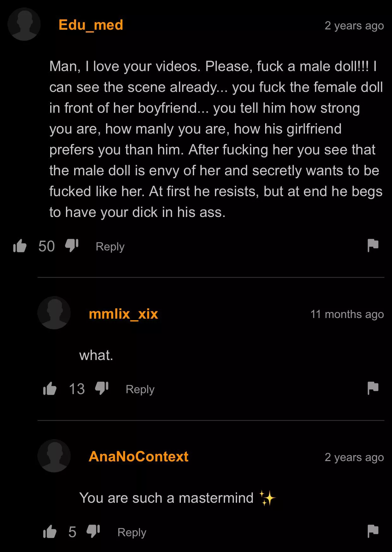Reply to the AnaNoContext comment

(132, 532)
